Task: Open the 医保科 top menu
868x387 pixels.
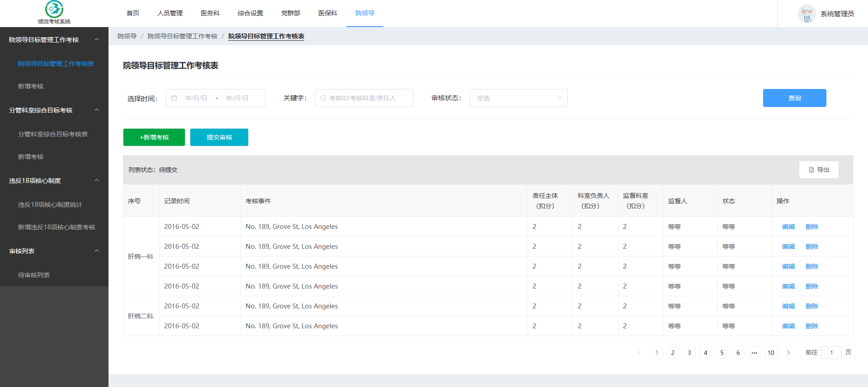Action: (328, 13)
